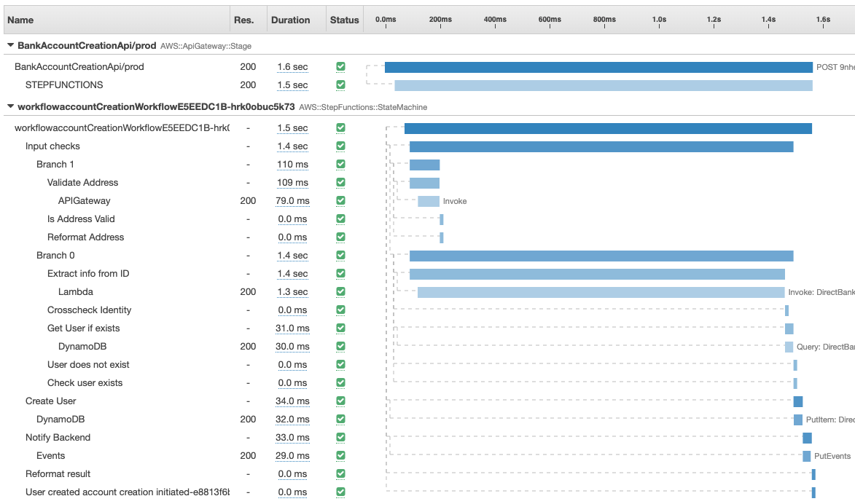Click the green status icon for Create User

(340, 401)
